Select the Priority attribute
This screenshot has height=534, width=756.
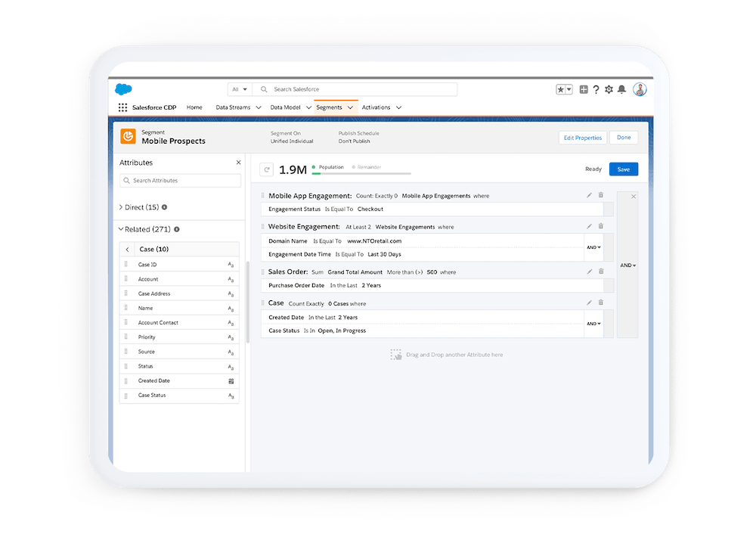[179, 337]
